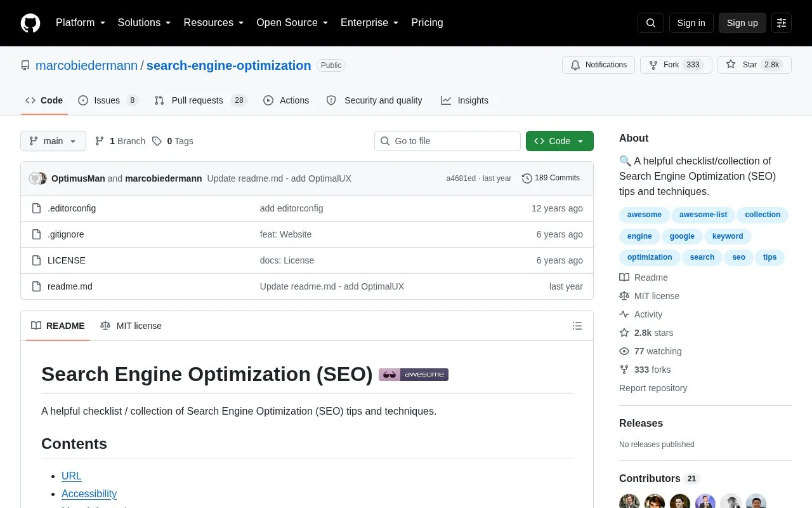The width and height of the screenshot is (812, 508).
Task: Click the readme.md file icon
Action: coord(37,286)
